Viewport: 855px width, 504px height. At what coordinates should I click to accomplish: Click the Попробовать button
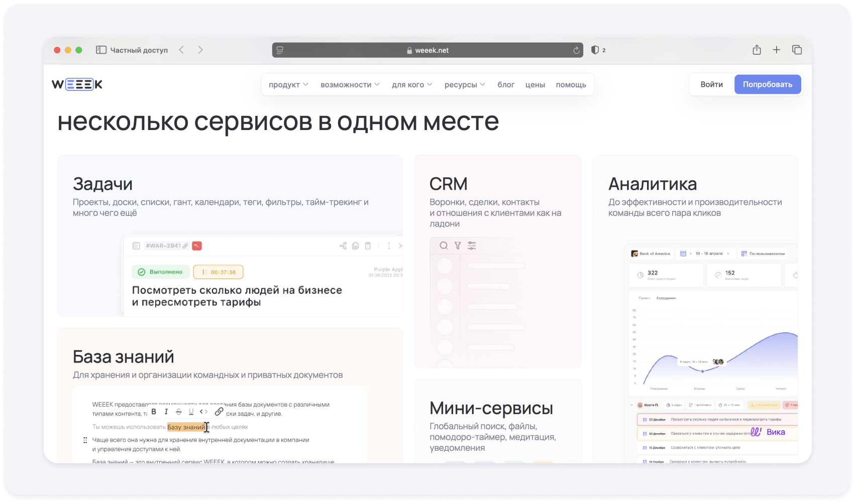pos(767,84)
